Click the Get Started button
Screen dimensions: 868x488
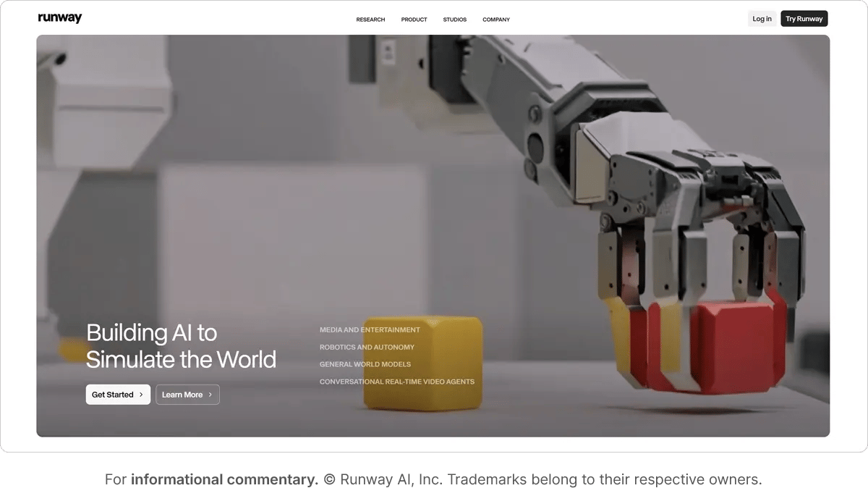pos(118,395)
